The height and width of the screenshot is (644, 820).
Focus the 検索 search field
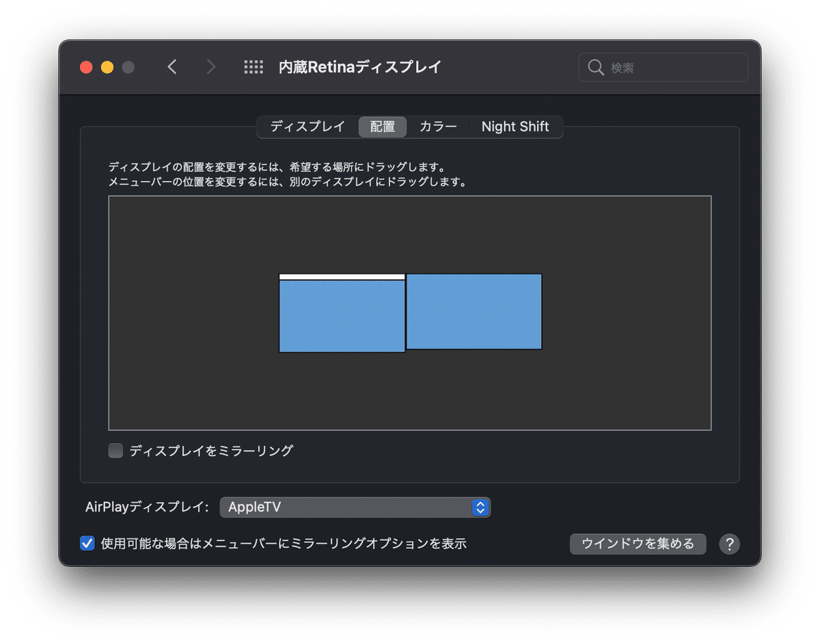[663, 67]
